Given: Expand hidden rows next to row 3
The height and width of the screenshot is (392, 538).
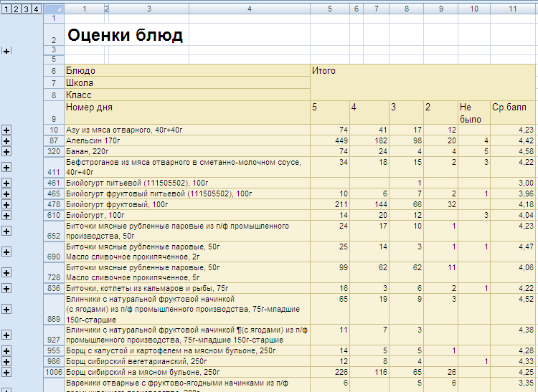Looking at the screenshot, I should coord(6,51).
